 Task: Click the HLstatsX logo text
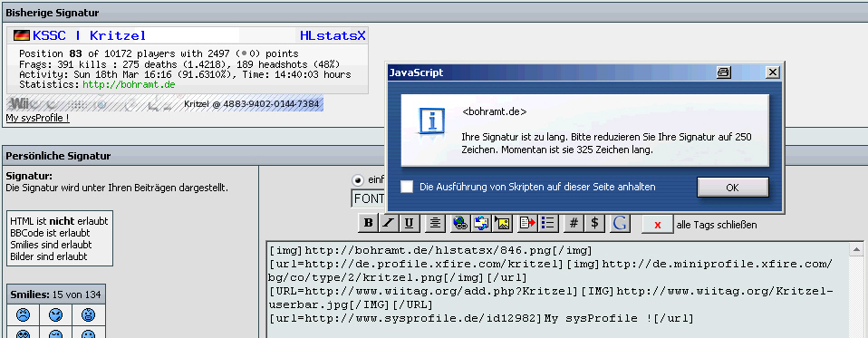coord(333,36)
